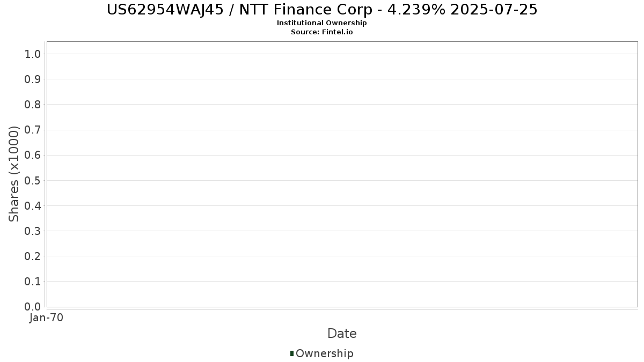
Task: Click the NTT Finance Corp chart title
Action: 322,10
